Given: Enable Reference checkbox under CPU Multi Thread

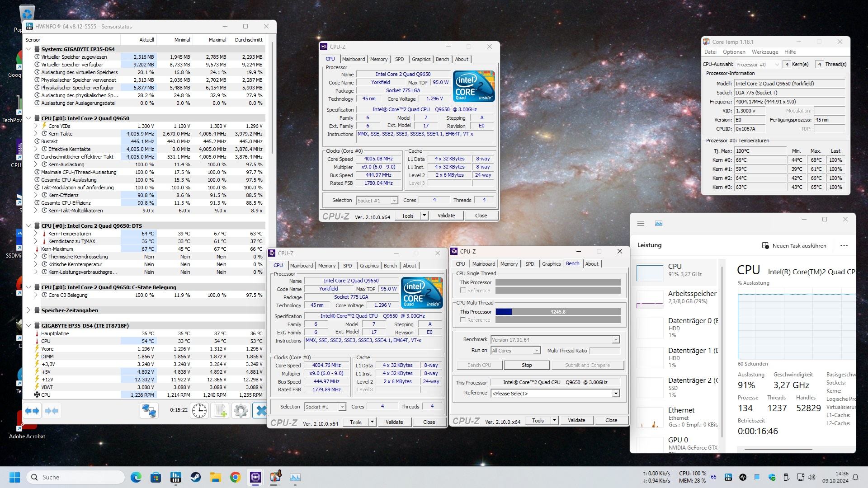Looking at the screenshot, I should pos(463,320).
